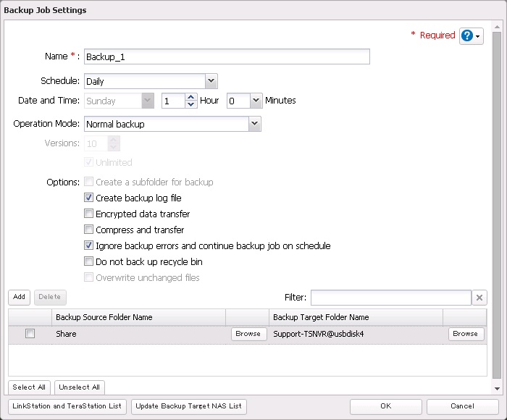507x420 pixels.
Task: Enable Encrypted data transfer
Action: point(89,214)
